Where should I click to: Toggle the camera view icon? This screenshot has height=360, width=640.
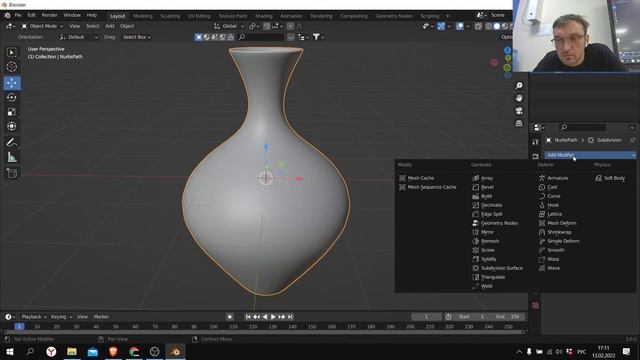(519, 111)
